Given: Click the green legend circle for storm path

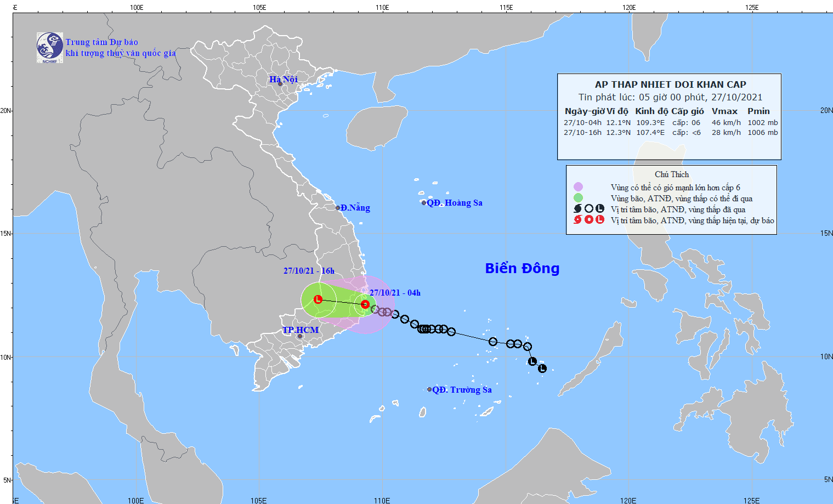Looking at the screenshot, I should coord(577,198).
